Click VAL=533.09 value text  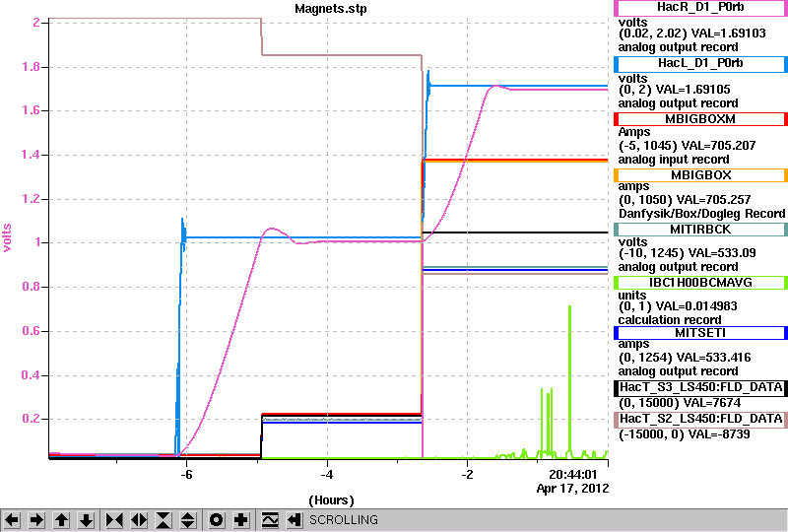[722, 253]
